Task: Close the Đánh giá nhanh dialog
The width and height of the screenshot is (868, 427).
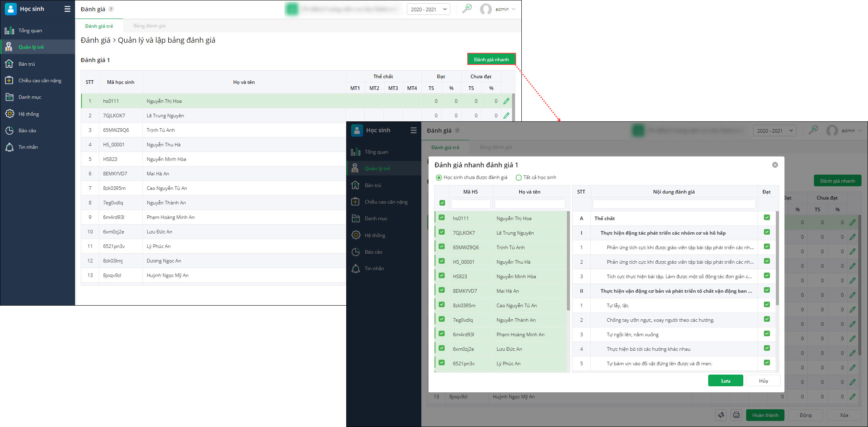Action: [x=775, y=165]
